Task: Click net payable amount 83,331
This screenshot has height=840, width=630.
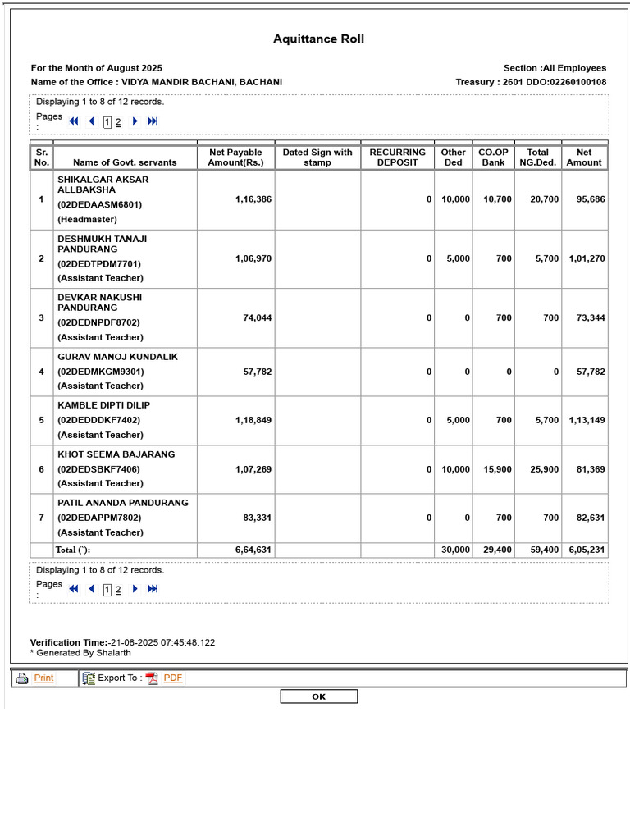Action: 257,518
